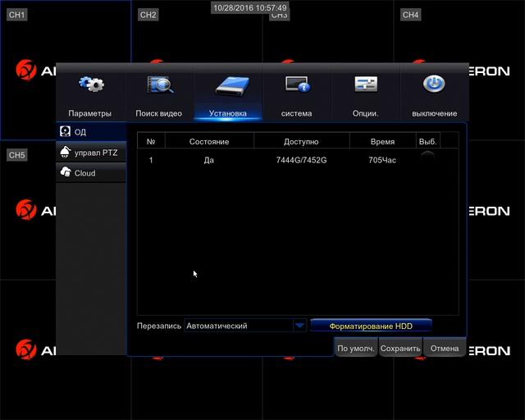This screenshot has height=420, width=525.
Task: Click the PTZ dome camera icon
Action: pos(65,152)
